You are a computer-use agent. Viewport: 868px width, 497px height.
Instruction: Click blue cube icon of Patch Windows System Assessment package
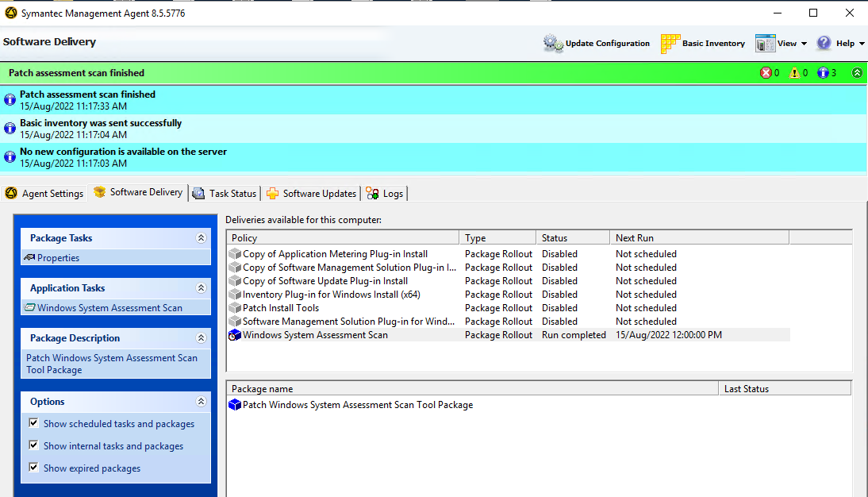point(235,405)
